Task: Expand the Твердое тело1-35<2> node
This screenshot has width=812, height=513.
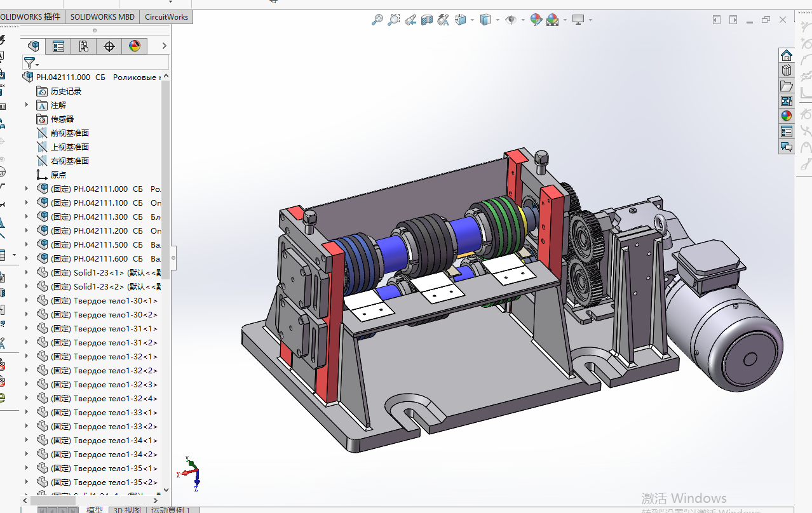Action: coord(27,482)
